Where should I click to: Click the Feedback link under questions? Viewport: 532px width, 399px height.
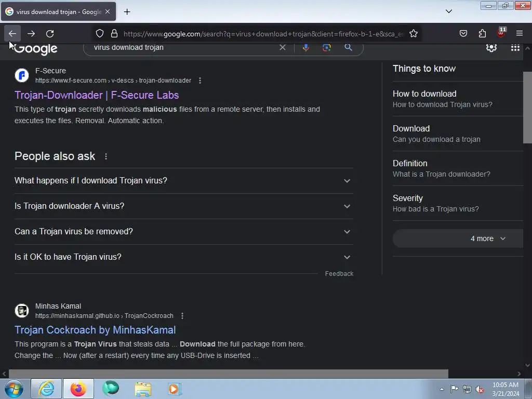click(339, 273)
